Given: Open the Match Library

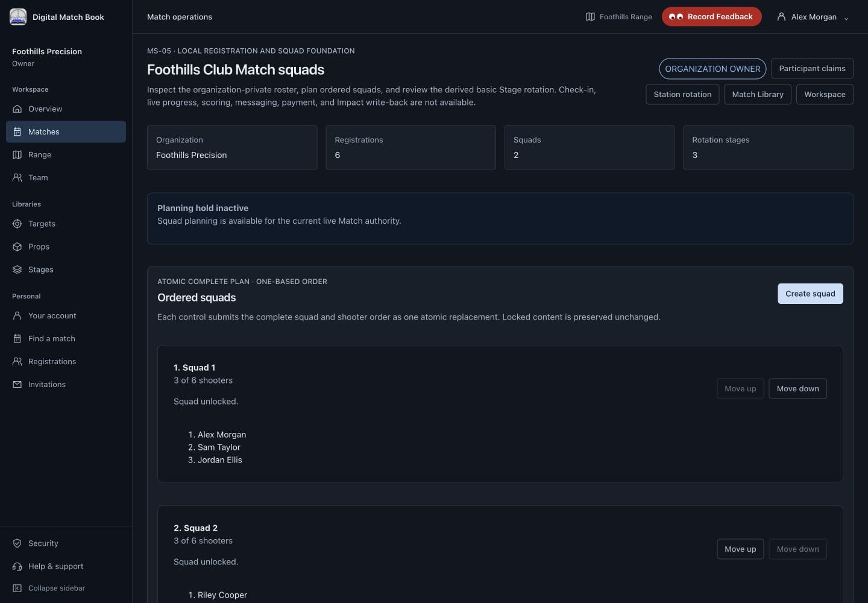Looking at the screenshot, I should click(x=758, y=95).
